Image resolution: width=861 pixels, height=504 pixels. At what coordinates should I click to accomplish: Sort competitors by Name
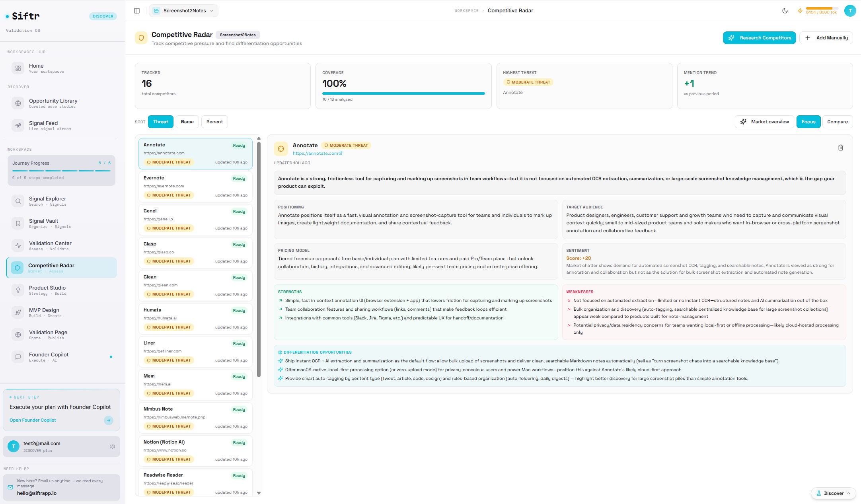click(187, 122)
